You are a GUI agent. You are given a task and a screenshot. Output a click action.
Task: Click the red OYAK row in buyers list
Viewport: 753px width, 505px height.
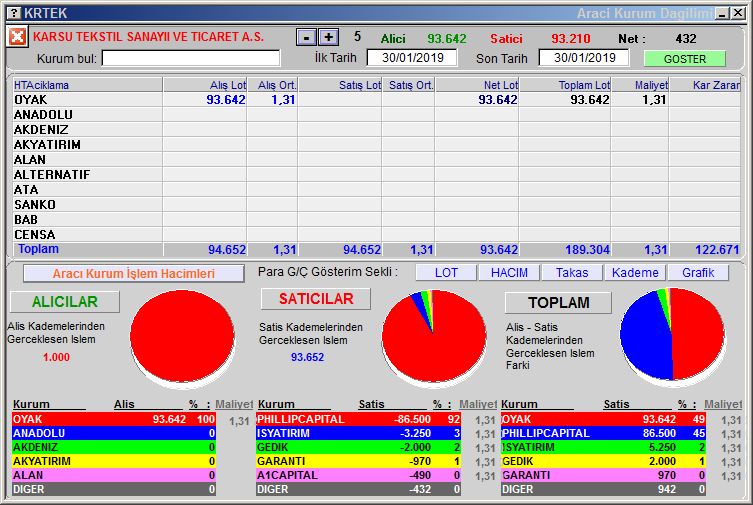click(x=114, y=419)
